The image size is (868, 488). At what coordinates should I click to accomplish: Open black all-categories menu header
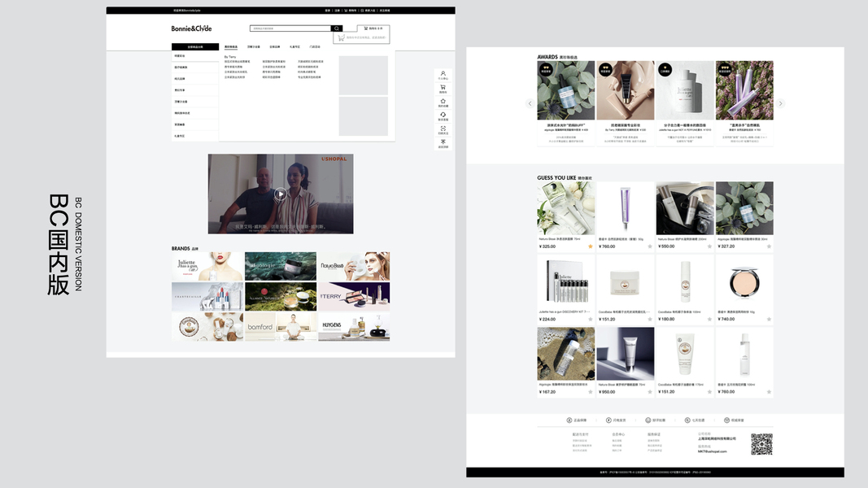(195, 47)
